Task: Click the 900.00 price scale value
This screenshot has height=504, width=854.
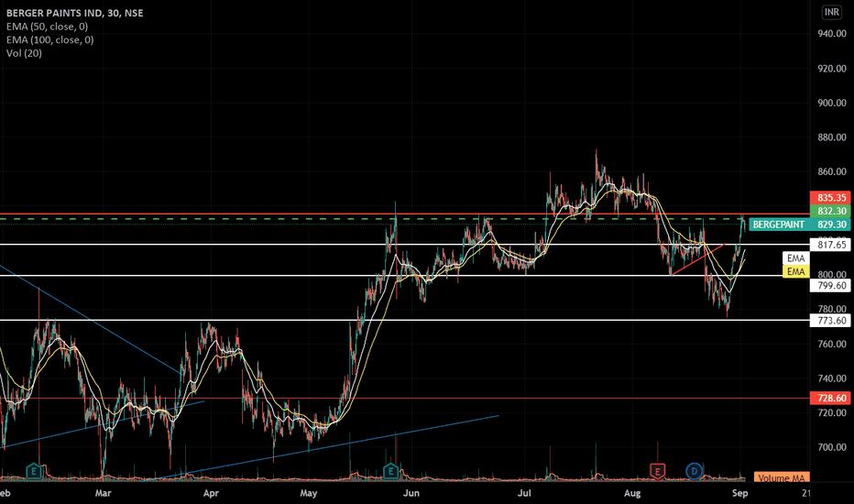Action: [x=832, y=103]
